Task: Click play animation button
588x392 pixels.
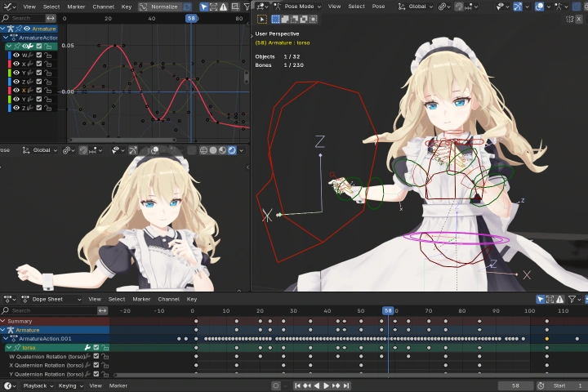Action: pyautogui.click(x=326, y=385)
